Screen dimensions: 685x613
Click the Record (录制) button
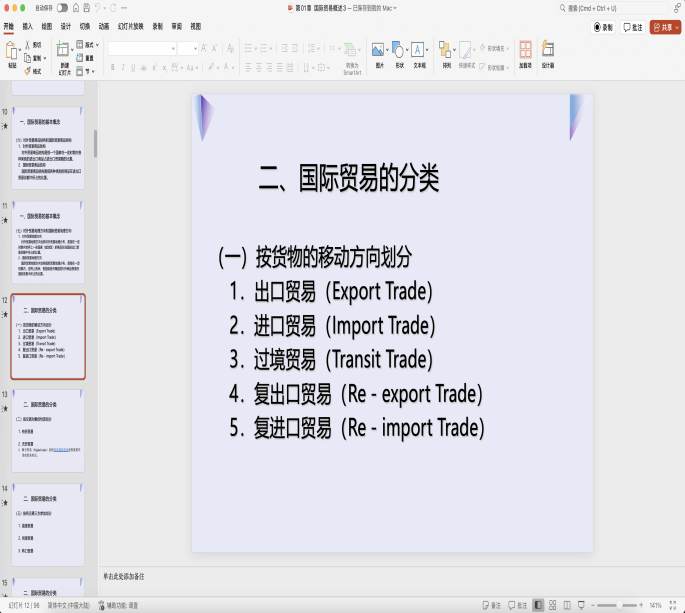[603, 27]
